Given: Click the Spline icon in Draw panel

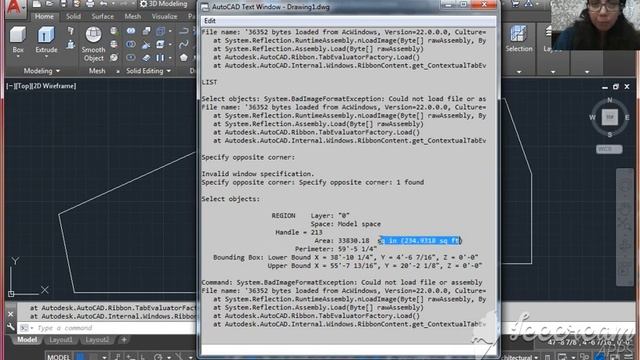Looking at the screenshot, I should (184, 44).
